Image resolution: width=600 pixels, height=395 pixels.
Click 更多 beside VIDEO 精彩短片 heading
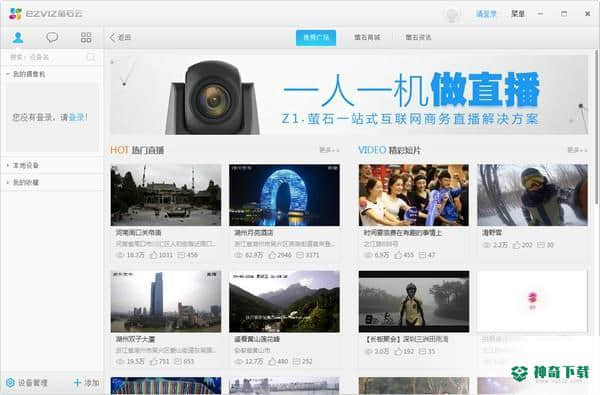(577, 150)
